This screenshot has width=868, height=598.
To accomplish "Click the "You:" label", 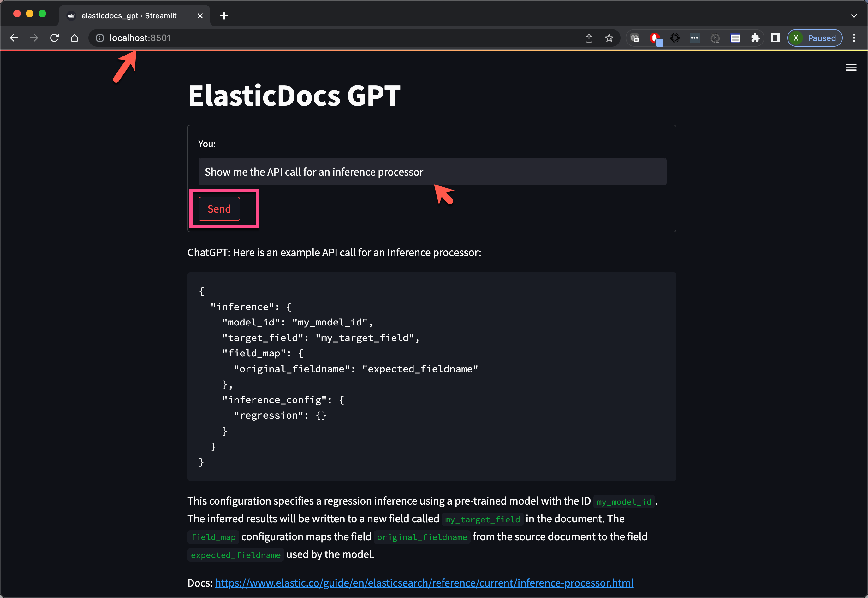I will point(207,144).
